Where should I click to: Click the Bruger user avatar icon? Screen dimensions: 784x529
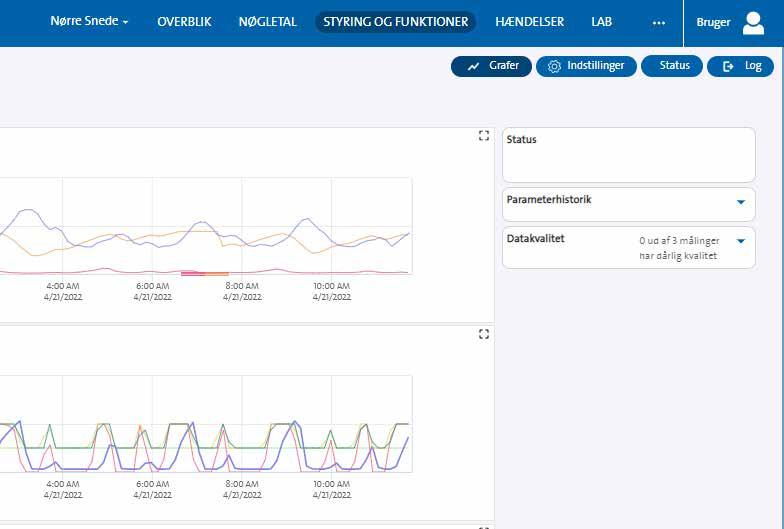tap(753, 23)
